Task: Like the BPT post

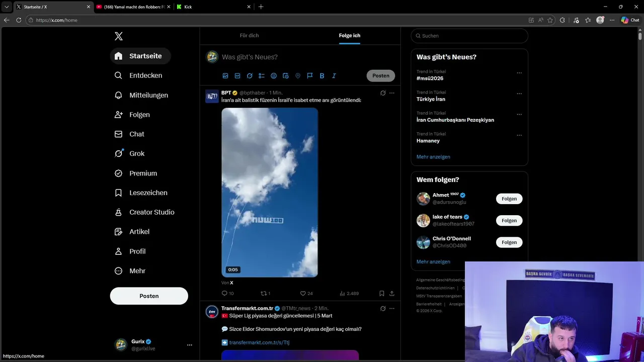Action: pyautogui.click(x=303, y=293)
